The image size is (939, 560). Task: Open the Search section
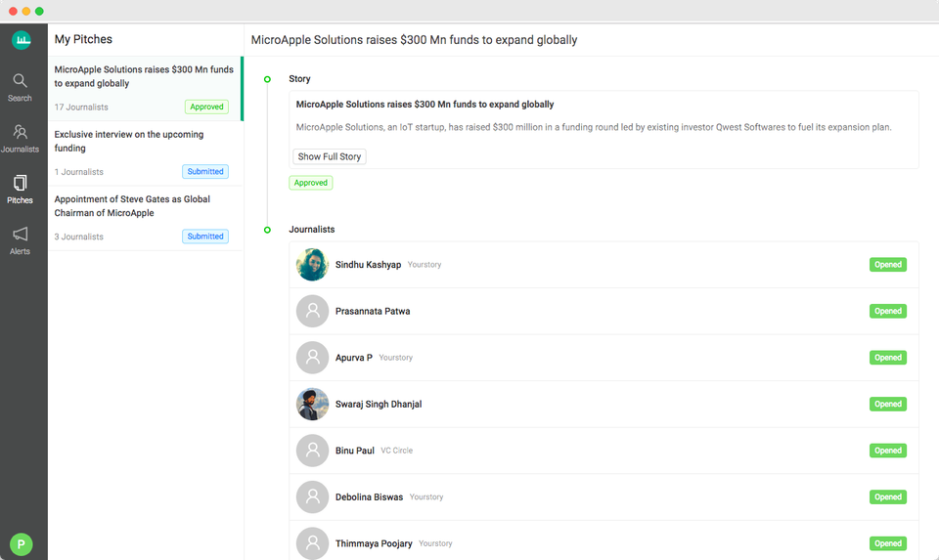pos(20,87)
